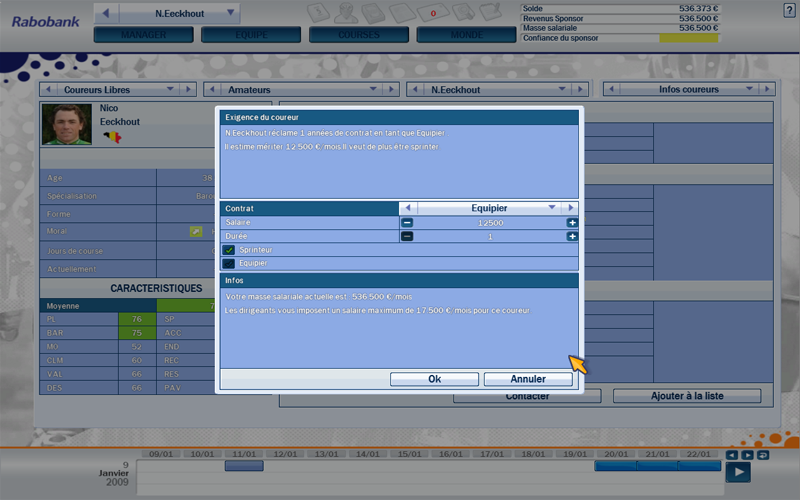
Task: Select the 21/01 blue race block
Action: (658, 465)
